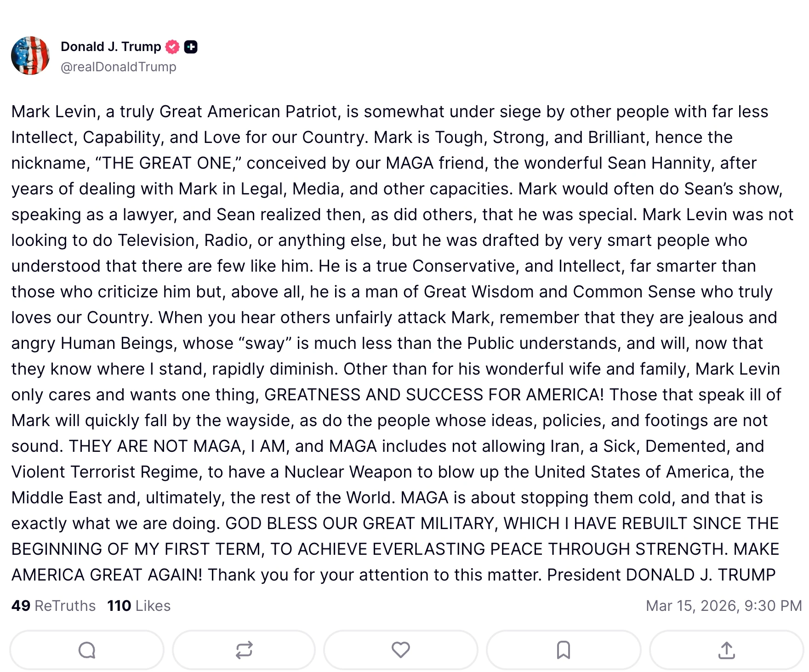This screenshot has width=809, height=672.
Task: Like the post with the heart icon
Action: point(401,650)
